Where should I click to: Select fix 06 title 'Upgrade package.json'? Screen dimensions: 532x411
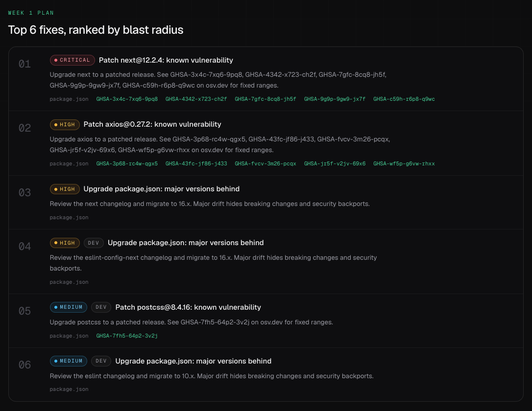tap(193, 361)
